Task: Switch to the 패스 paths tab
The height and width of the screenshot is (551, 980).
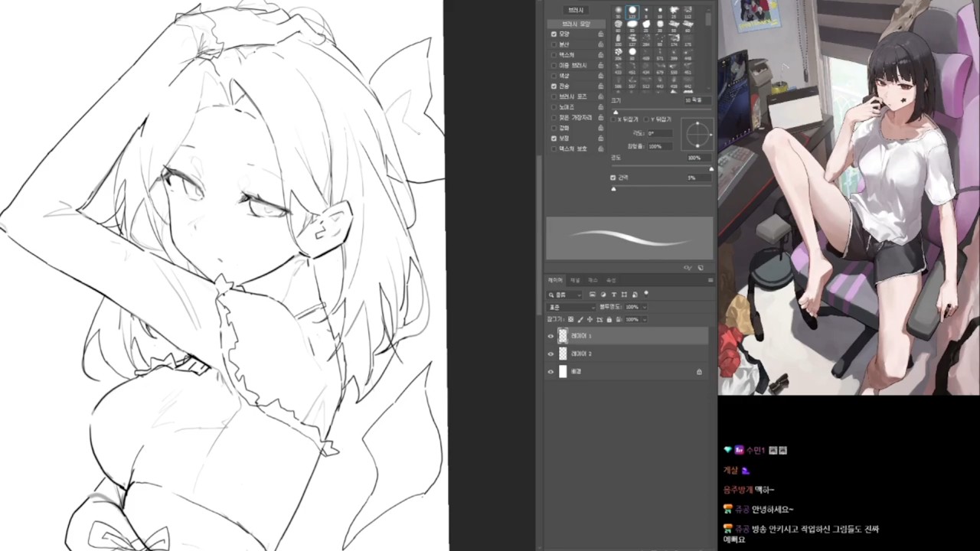Action: coord(593,280)
